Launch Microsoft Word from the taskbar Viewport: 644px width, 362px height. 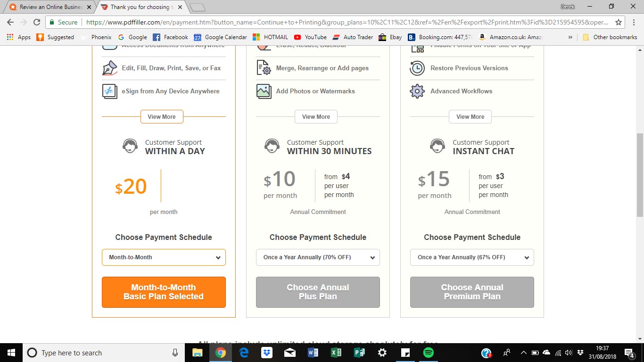point(313,352)
